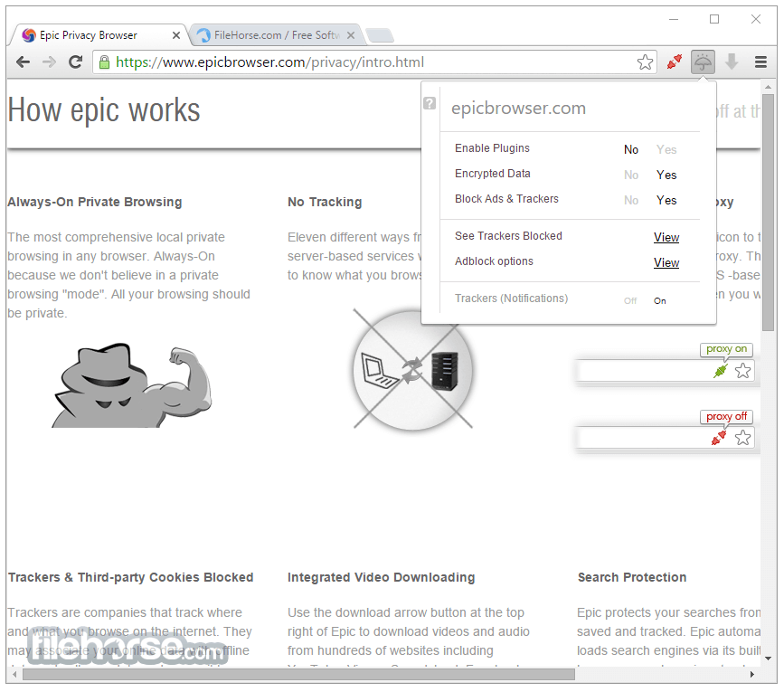Click the green padlock security icon
784x692 pixels.
pyautogui.click(x=104, y=62)
